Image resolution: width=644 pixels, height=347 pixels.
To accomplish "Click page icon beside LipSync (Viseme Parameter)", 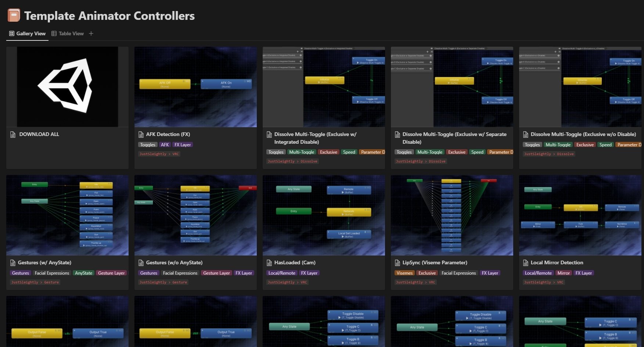I will point(397,262).
